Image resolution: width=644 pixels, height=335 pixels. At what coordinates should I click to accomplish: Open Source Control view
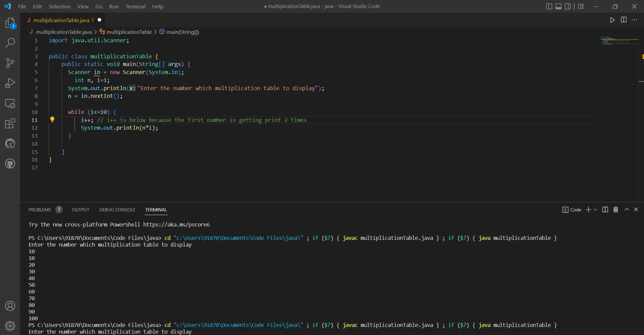(10, 63)
